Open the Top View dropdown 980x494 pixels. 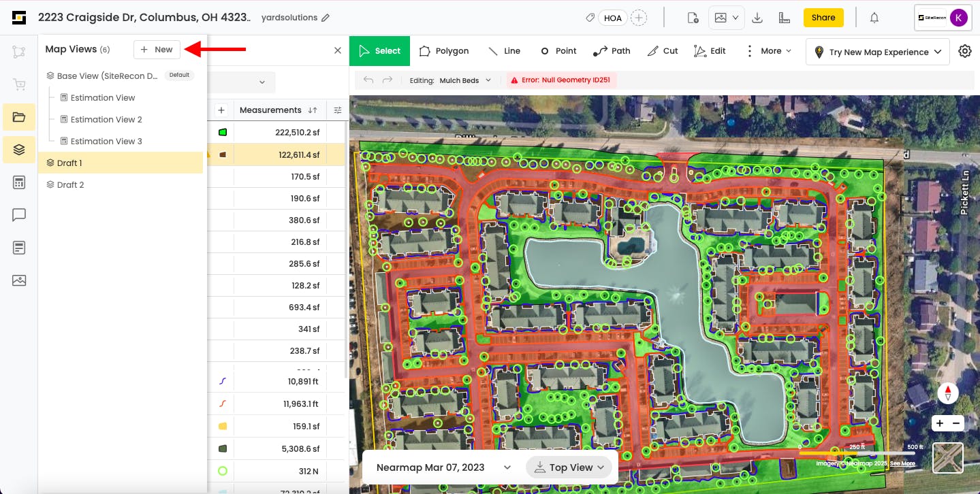570,467
